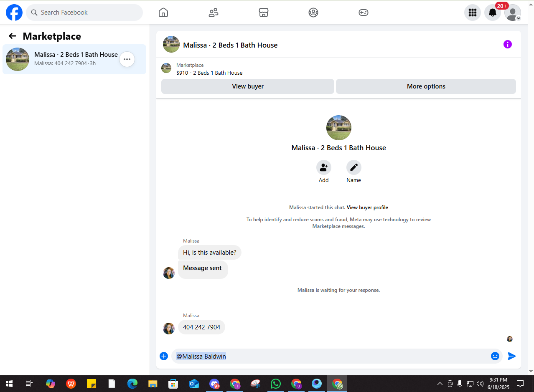Open the Windows Start menu
Screen dimensions: 534x392
click(x=9, y=384)
